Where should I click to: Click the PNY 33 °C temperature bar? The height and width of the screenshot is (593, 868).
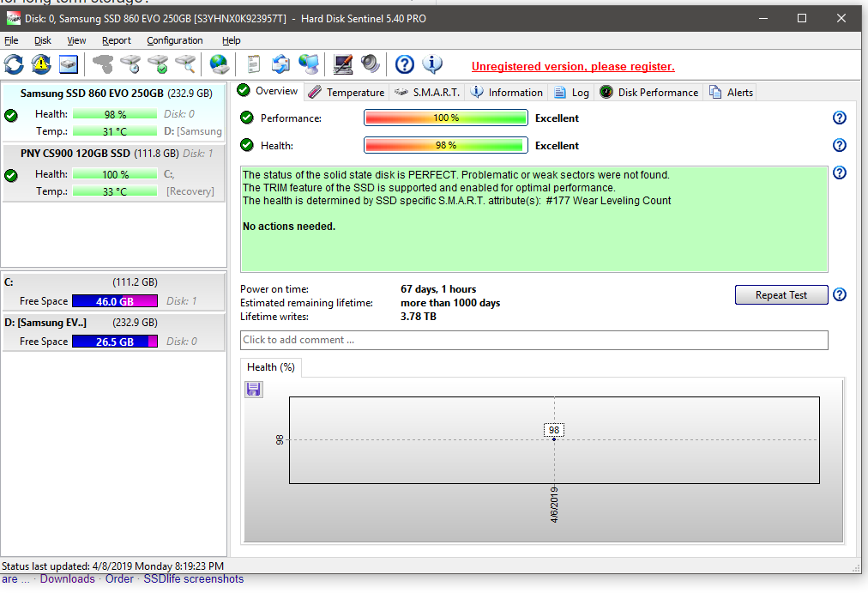click(x=115, y=191)
